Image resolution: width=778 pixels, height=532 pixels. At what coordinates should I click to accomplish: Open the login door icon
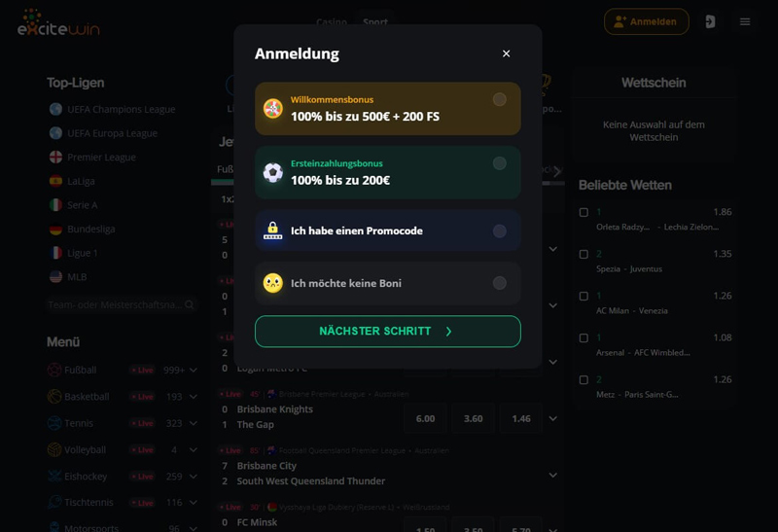[x=710, y=21]
